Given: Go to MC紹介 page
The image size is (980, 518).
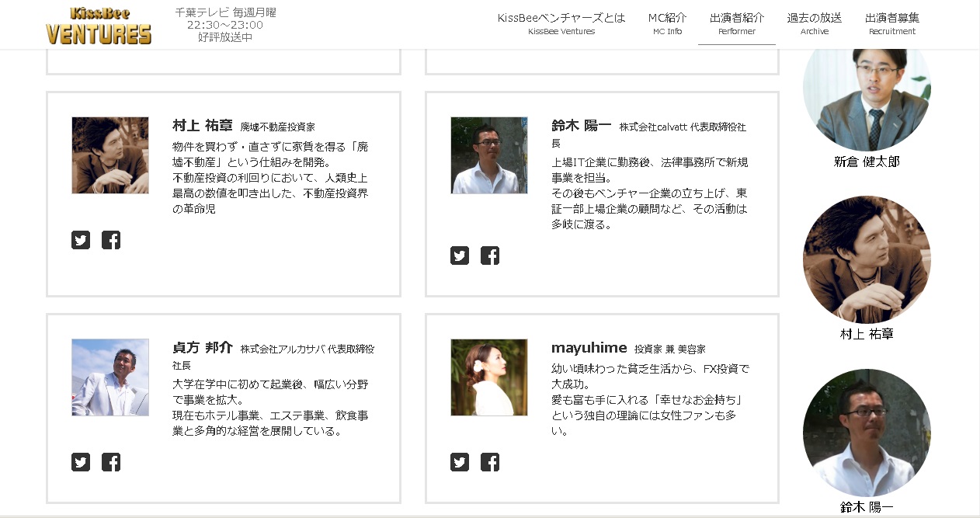Looking at the screenshot, I should 667,23.
